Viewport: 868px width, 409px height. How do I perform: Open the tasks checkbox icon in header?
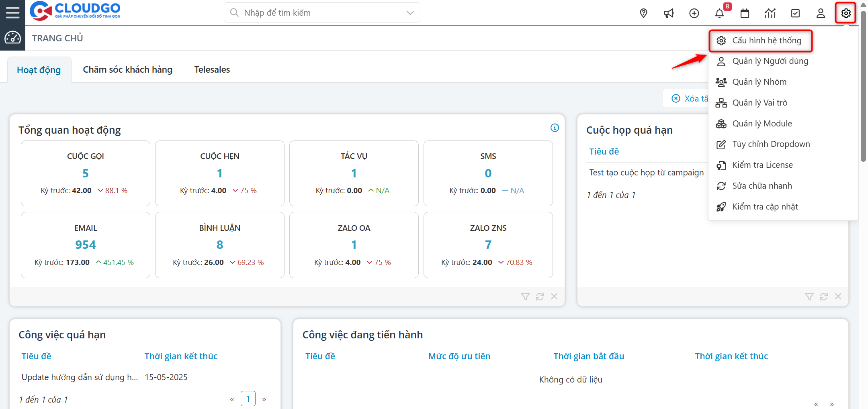(x=795, y=13)
